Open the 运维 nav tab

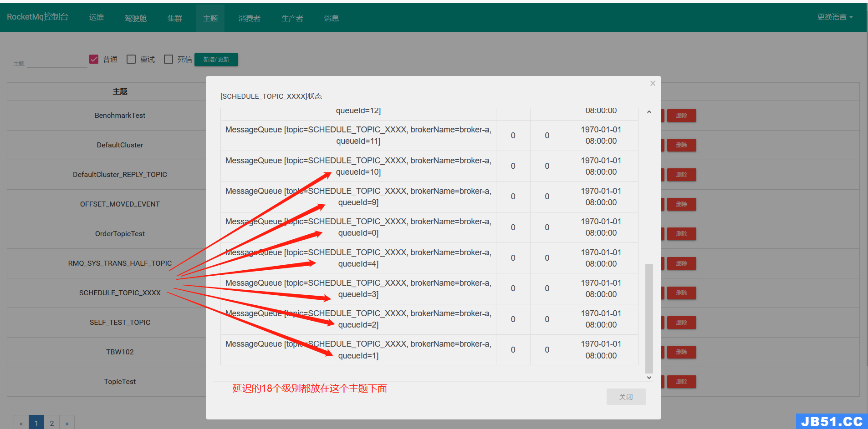pyautogui.click(x=97, y=17)
